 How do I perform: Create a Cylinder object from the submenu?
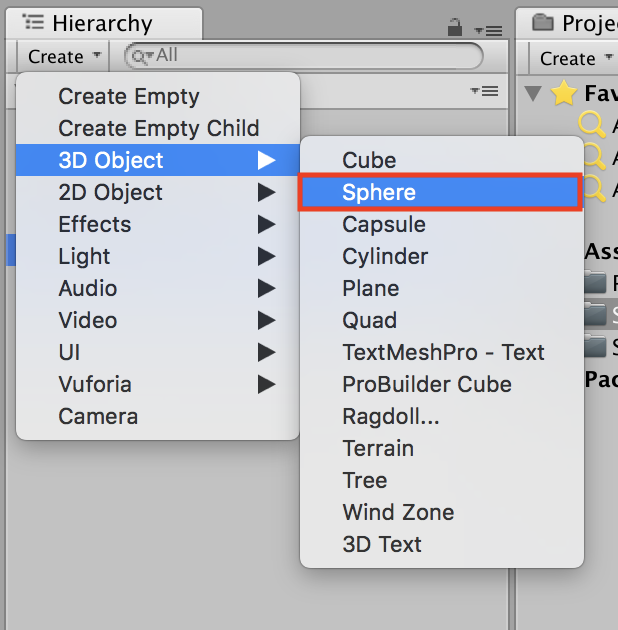pyautogui.click(x=386, y=256)
